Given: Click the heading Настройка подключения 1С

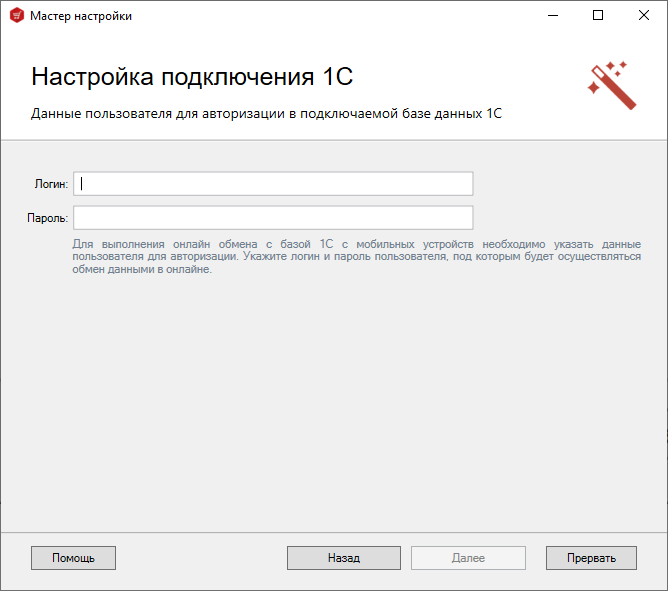Looking at the screenshot, I should point(192,77).
